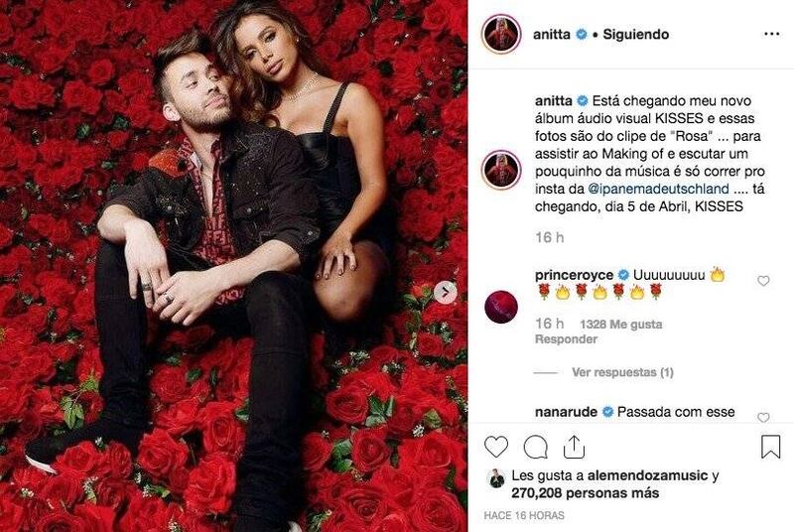Like nanarude's comment
The image size is (794, 532).
(763, 417)
